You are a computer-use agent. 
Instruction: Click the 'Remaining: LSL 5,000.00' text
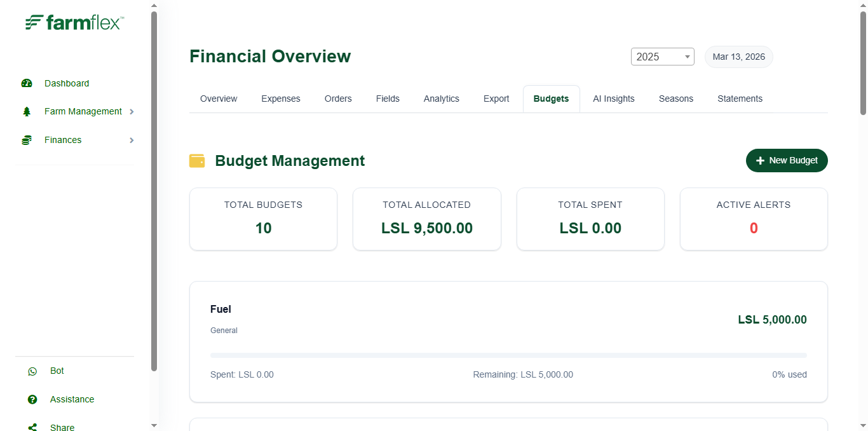523,374
